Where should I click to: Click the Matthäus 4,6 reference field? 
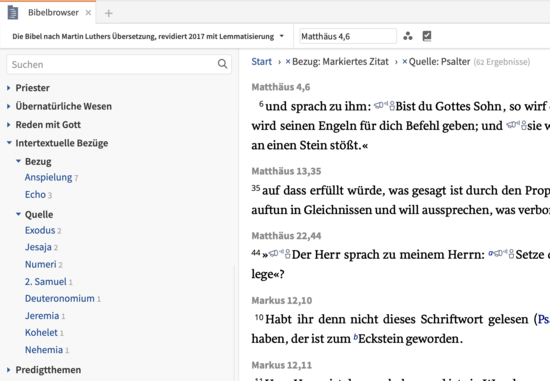click(348, 36)
